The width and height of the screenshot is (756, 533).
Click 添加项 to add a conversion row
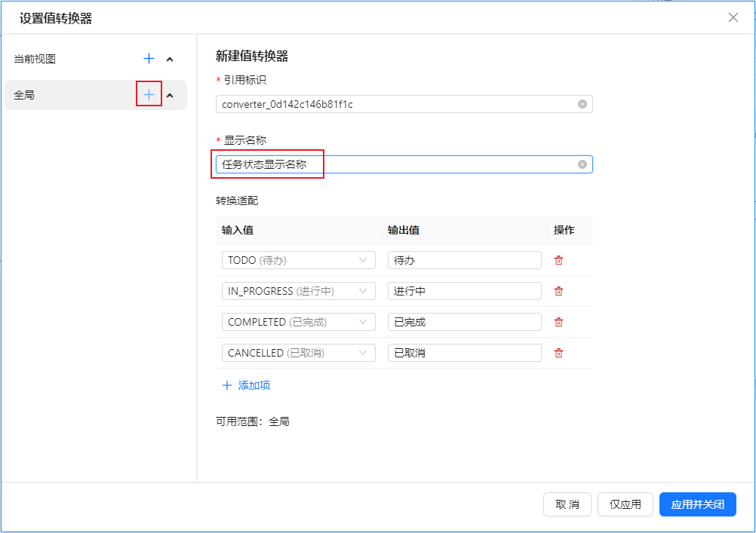point(246,385)
